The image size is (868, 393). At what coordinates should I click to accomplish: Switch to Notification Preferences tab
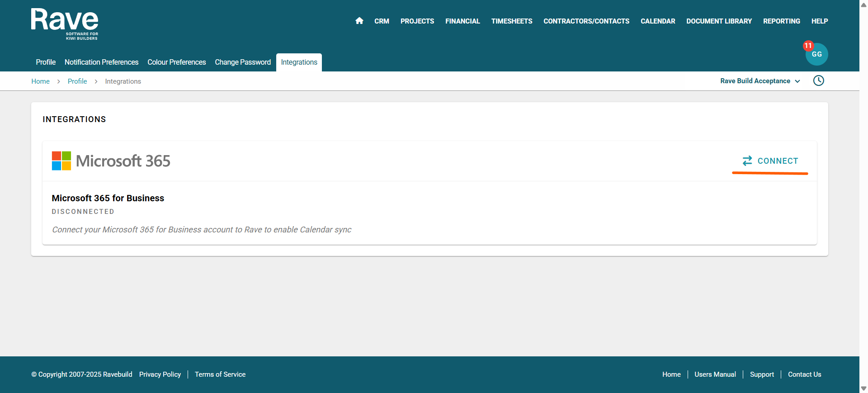coord(102,62)
